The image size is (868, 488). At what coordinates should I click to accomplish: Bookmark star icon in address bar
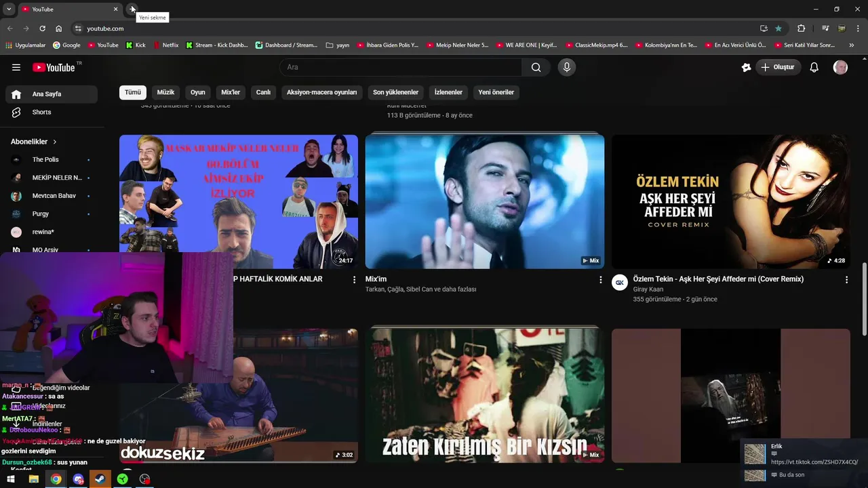click(778, 28)
